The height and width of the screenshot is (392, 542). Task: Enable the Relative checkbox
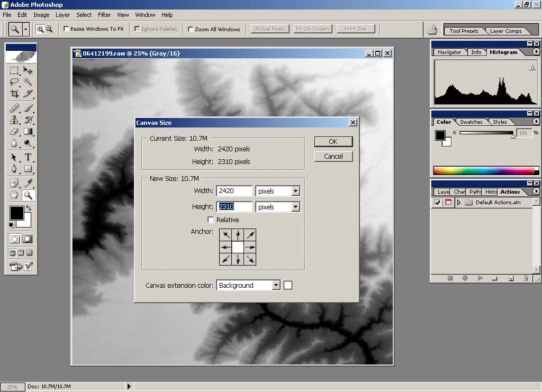(x=211, y=220)
